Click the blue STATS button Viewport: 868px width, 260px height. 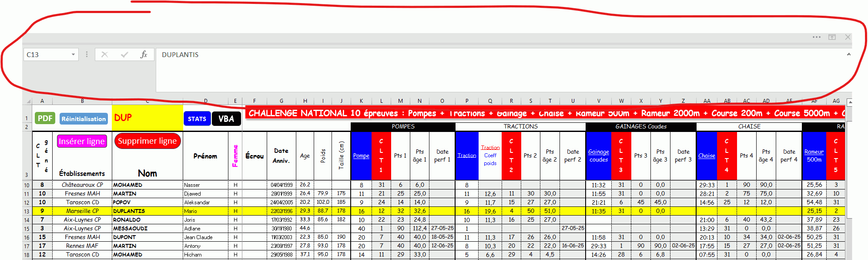coord(197,118)
